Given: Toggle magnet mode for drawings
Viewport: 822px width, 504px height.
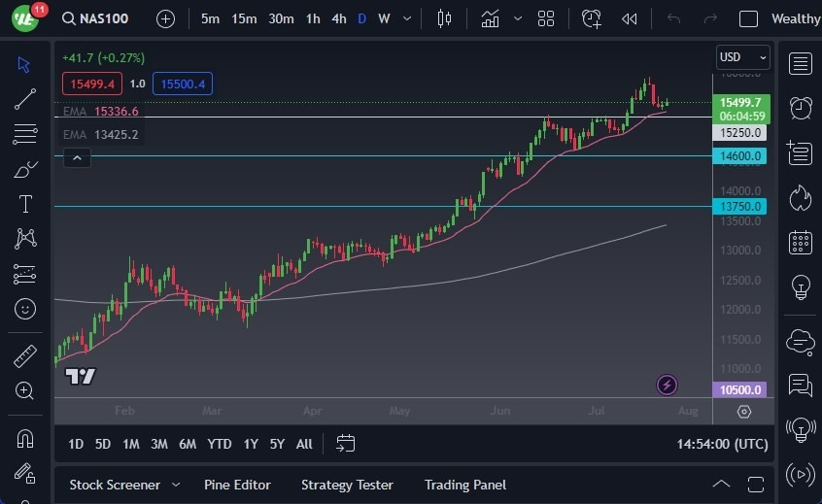Looking at the screenshot, I should [24, 439].
